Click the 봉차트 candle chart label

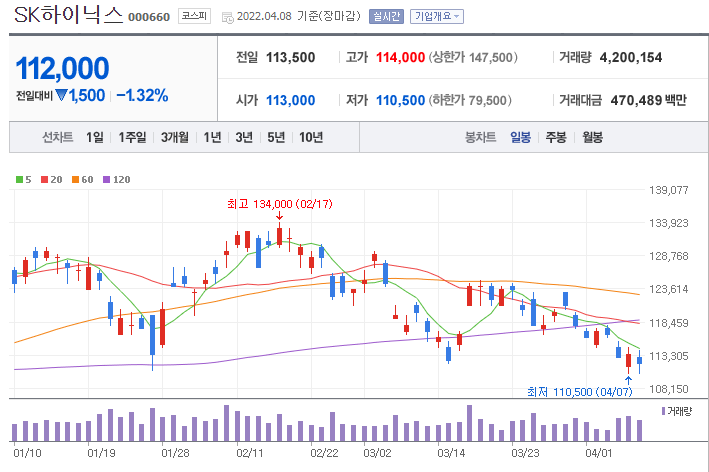(x=481, y=137)
